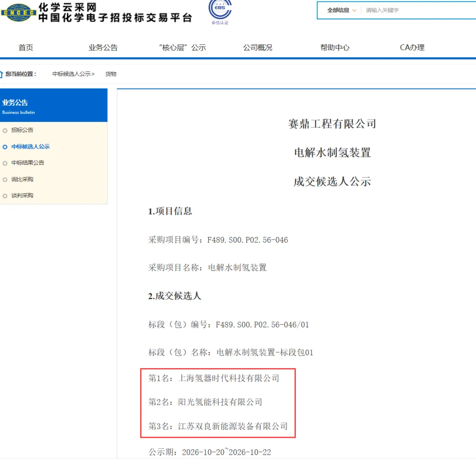The width and height of the screenshot is (476, 459).
Task: Click the 2.成交候选人 section heading
Action: pyautogui.click(x=175, y=296)
